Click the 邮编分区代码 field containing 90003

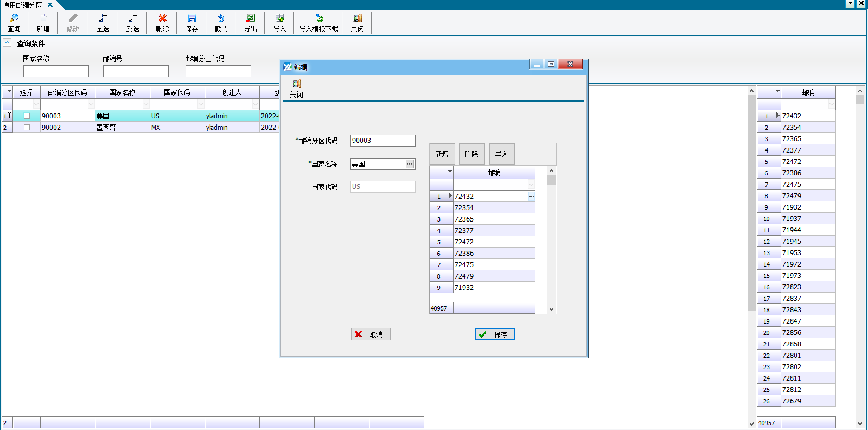click(383, 141)
